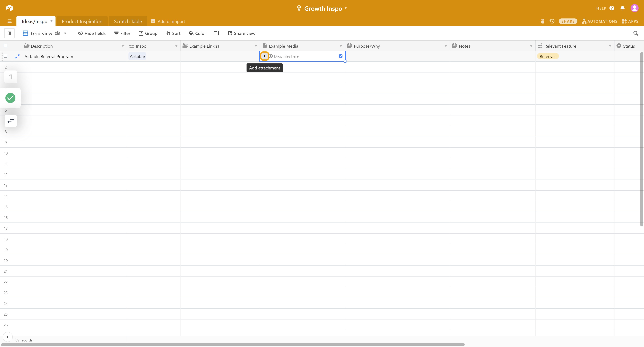Switch to Product Inspiration table tab
This screenshot has height=347, width=644.
tap(82, 21)
